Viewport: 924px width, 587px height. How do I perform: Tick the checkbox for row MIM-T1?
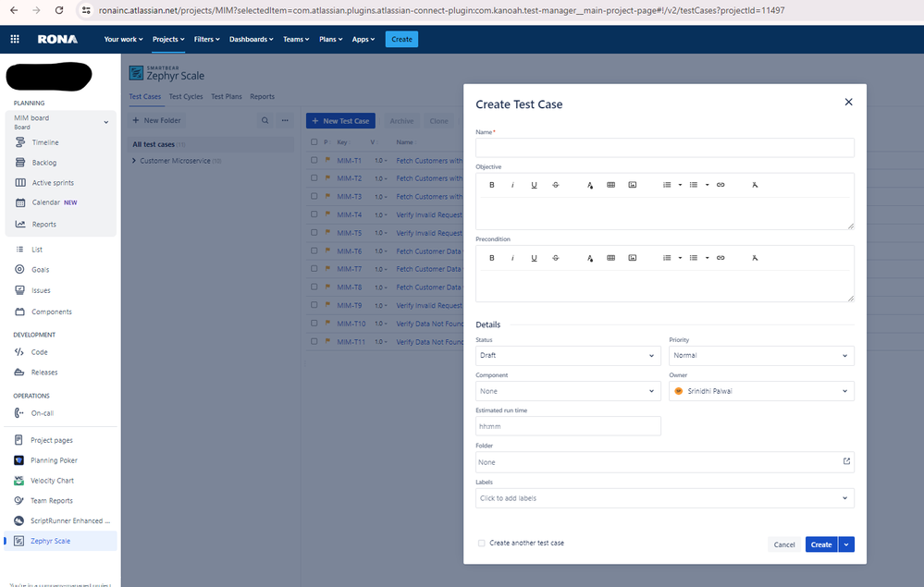pos(314,161)
